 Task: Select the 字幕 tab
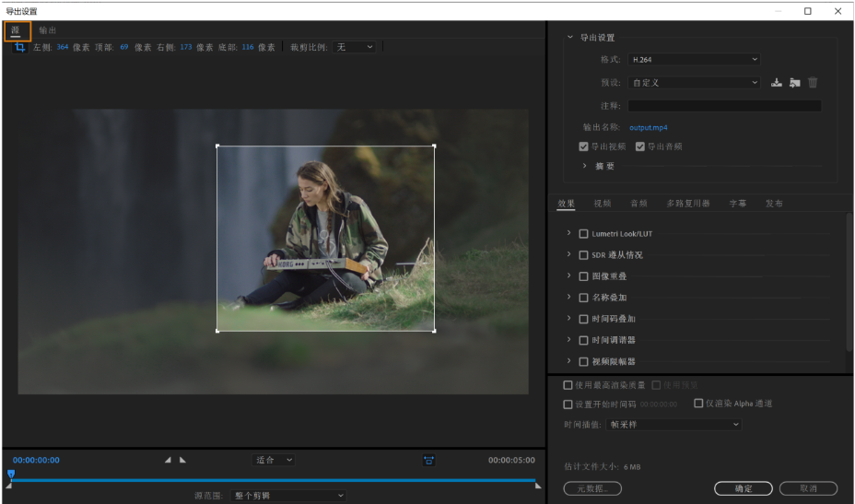pyautogui.click(x=738, y=204)
